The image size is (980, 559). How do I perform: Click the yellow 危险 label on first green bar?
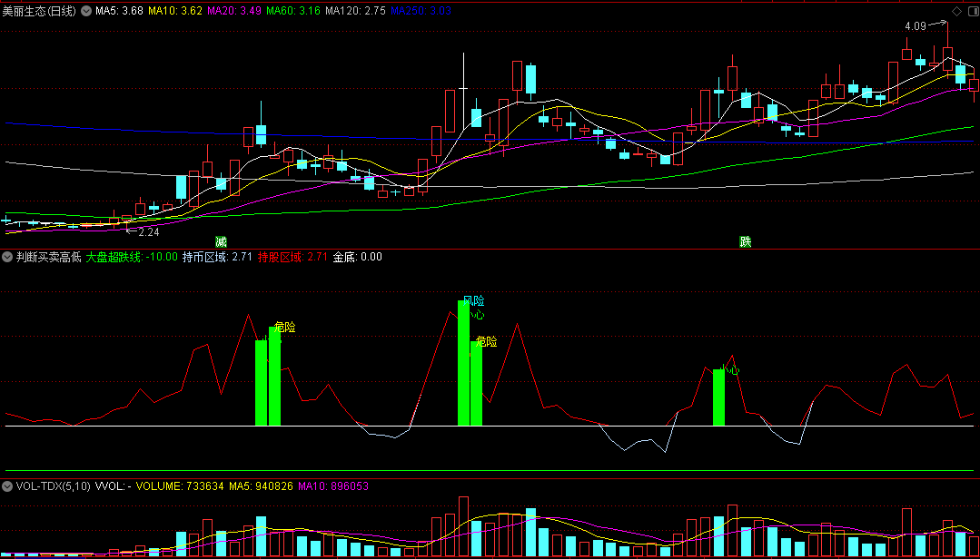pos(285,327)
